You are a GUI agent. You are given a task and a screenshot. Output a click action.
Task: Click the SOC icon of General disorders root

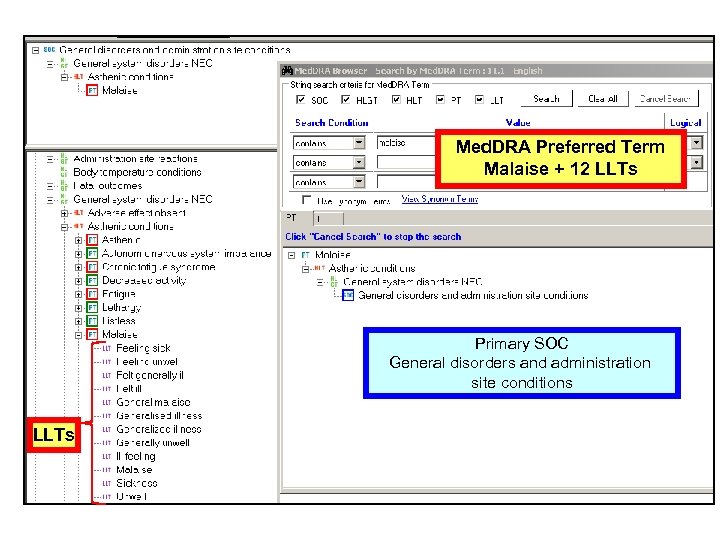pyautogui.click(x=49, y=50)
